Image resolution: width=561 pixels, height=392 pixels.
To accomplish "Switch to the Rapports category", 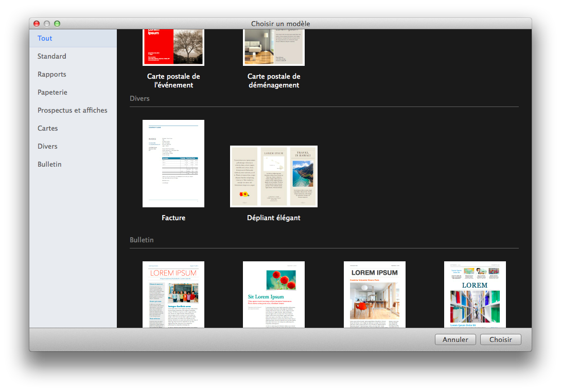I will point(51,75).
